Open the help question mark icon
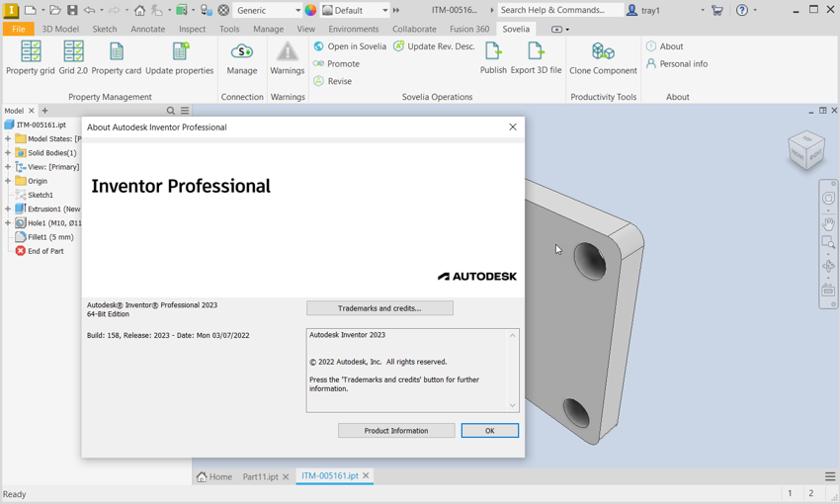This screenshot has width=840, height=504. [742, 10]
